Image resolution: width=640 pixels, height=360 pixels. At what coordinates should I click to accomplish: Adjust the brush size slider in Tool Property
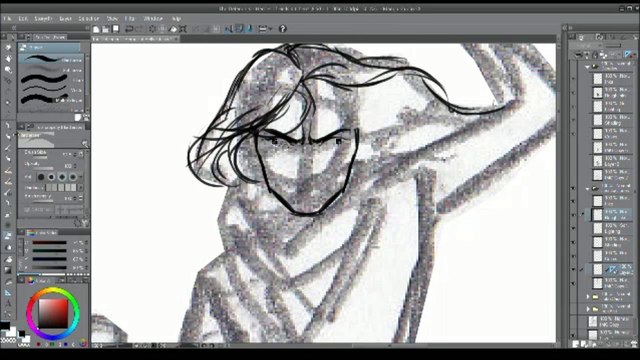pos(40,158)
